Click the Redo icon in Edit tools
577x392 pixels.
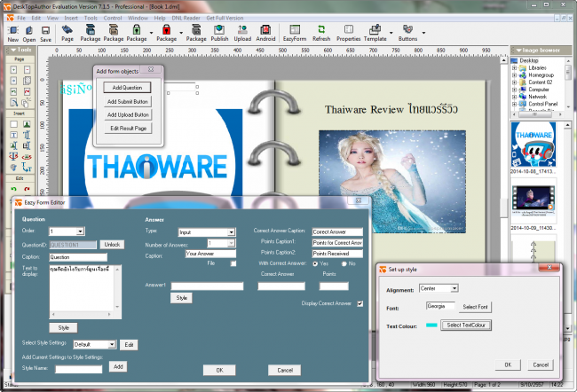[27, 189]
